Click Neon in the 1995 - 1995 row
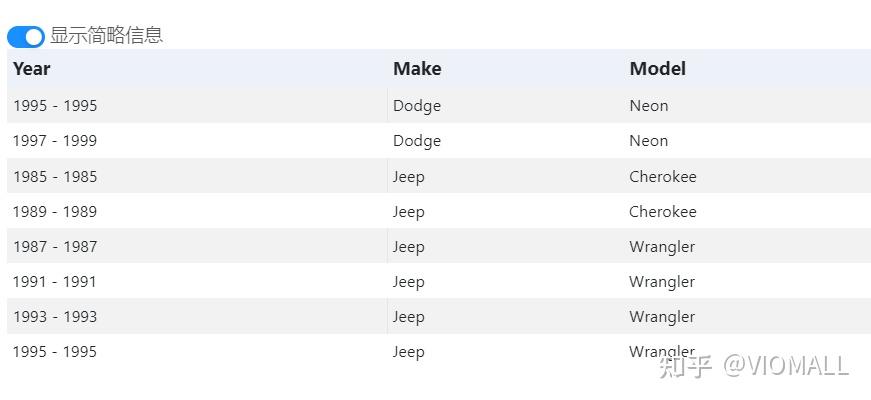Screen dimensions: 871x400 coord(649,106)
